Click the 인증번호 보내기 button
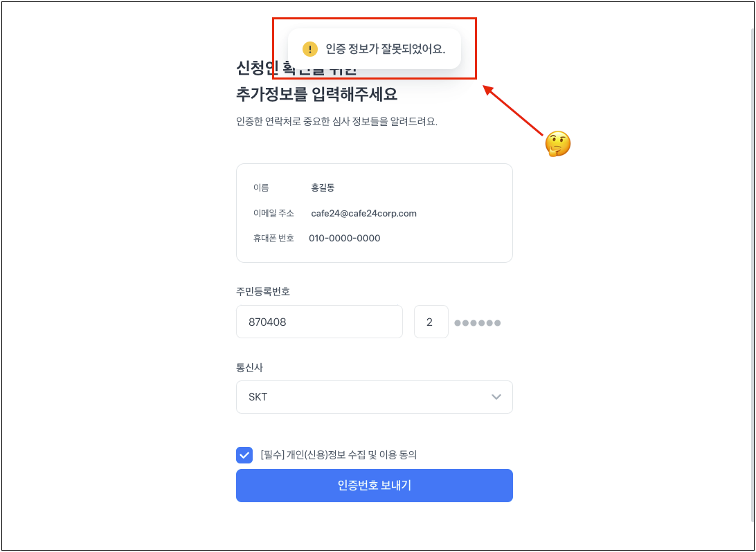This screenshot has width=756, height=552. [374, 486]
